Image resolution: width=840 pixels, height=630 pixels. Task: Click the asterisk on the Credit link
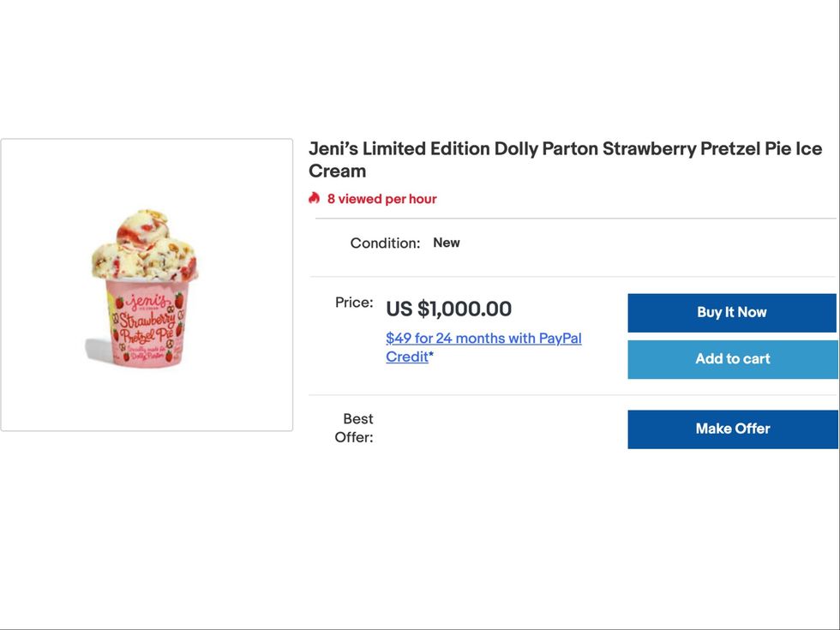click(429, 357)
